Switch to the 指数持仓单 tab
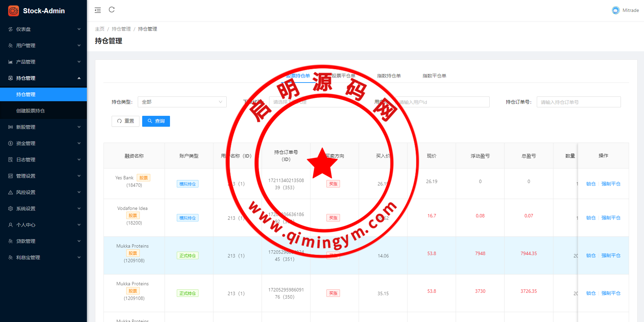644x322 pixels. tap(389, 76)
